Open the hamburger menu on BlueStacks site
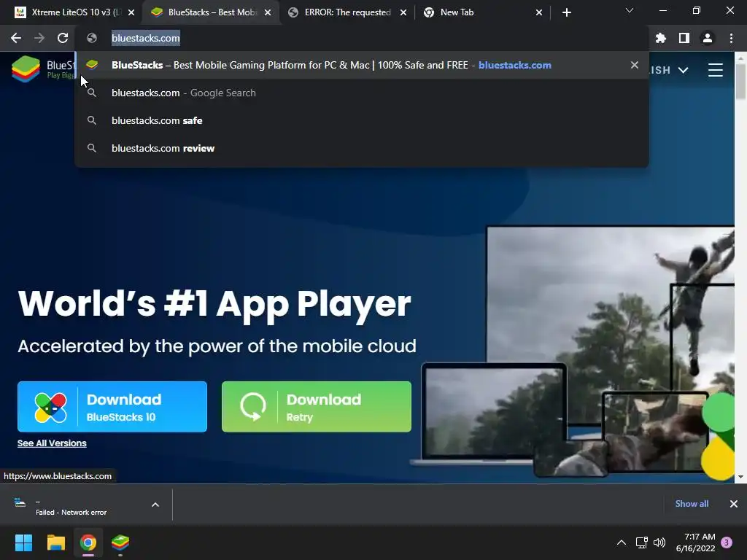Viewport: 747px width, 560px height. point(715,70)
